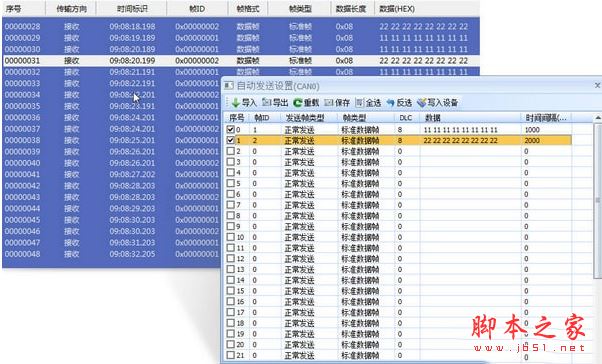This screenshot has width=602, height=364.
Task: Click 正常发送 cell in row 2
Action: click(x=299, y=151)
